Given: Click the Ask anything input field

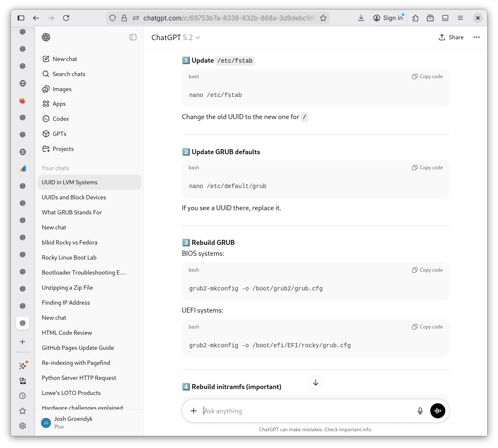Looking at the screenshot, I should (305, 411).
